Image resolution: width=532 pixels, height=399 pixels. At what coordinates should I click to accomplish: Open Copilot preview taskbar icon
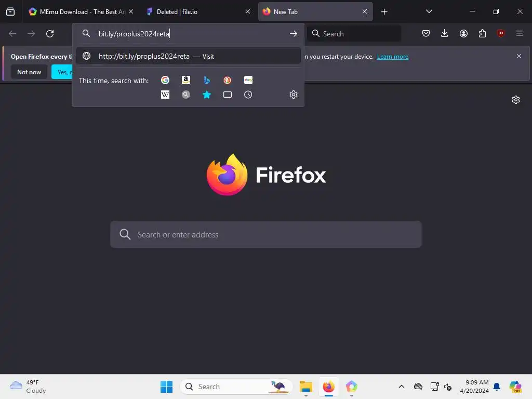pos(515,387)
